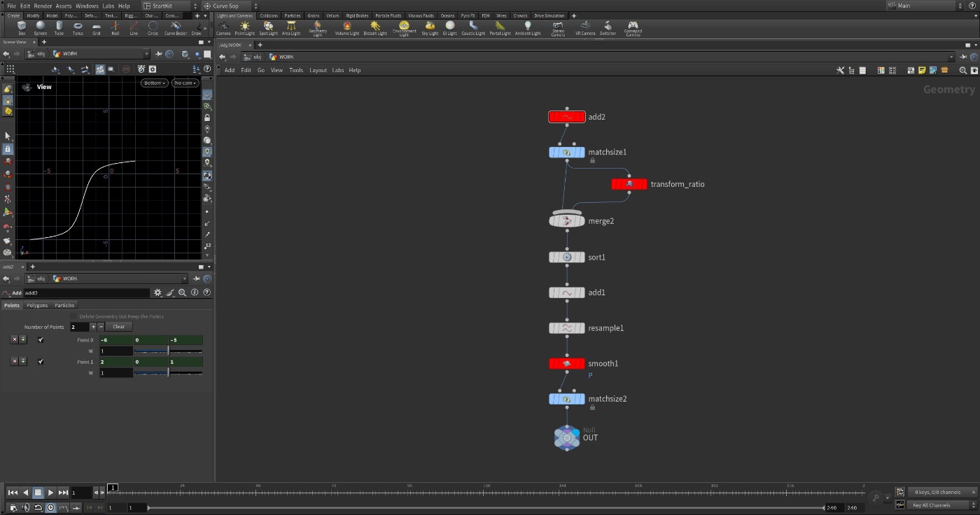This screenshot has height=515, width=980.
Task: Open the Curve Sop radial menu dropdown
Action: (x=231, y=6)
